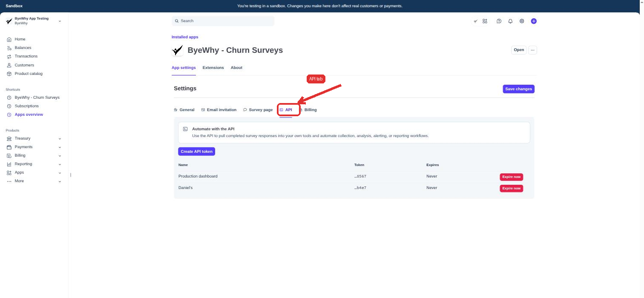Click the clock icon beside ByeWhy - Churn Surveys shortcut
644x298 pixels.
click(x=9, y=97)
